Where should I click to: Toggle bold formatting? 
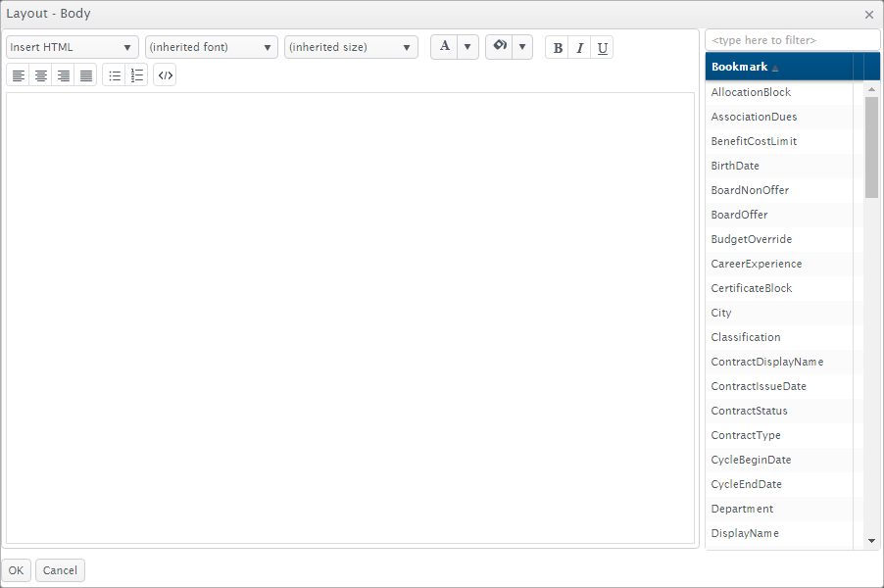click(557, 48)
